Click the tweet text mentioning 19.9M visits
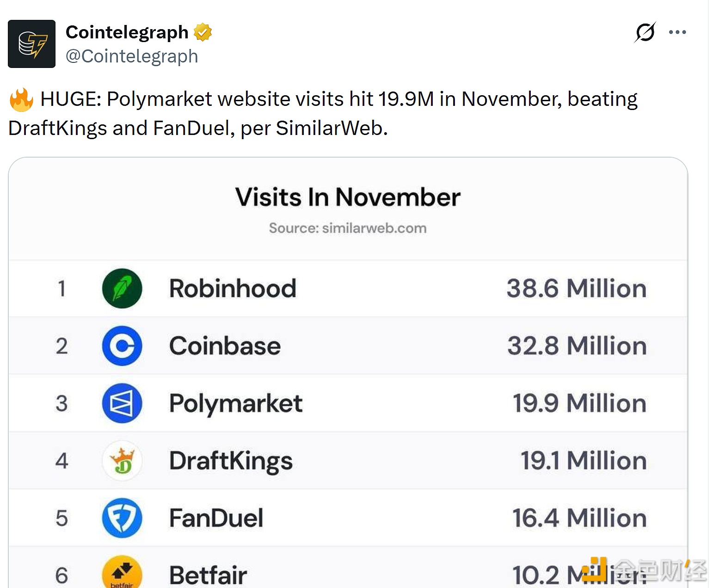This screenshot has height=588, width=713. coord(323,113)
